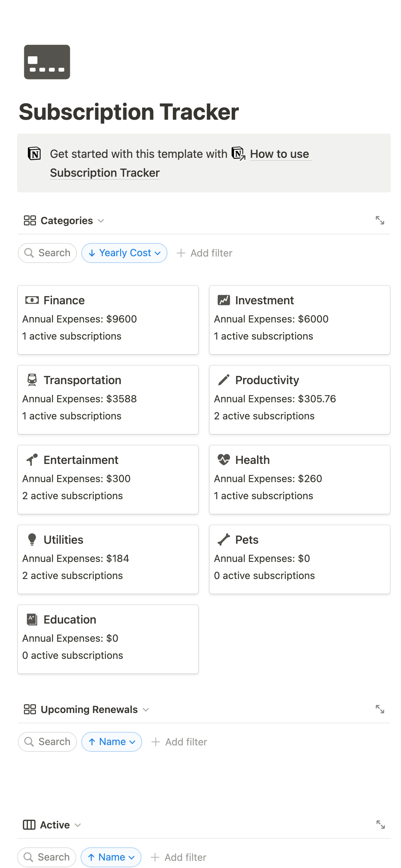Click Search field in Categories section
This screenshot has width=401, height=868.
(x=47, y=253)
